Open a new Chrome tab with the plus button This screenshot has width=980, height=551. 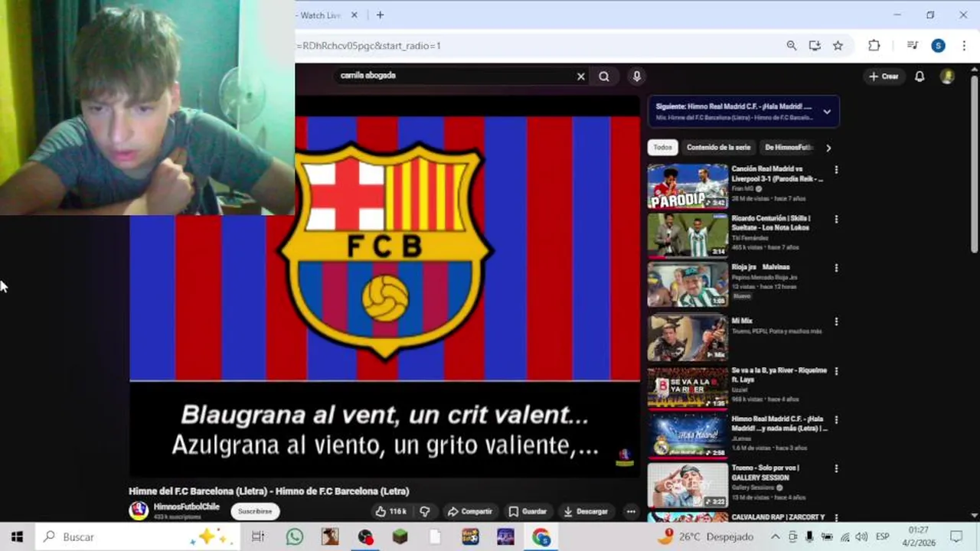(x=380, y=15)
